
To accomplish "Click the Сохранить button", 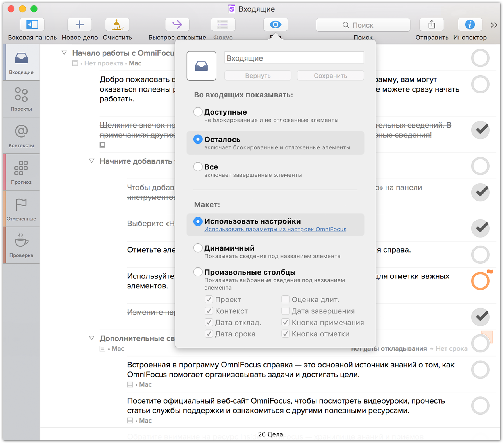I will click(330, 76).
